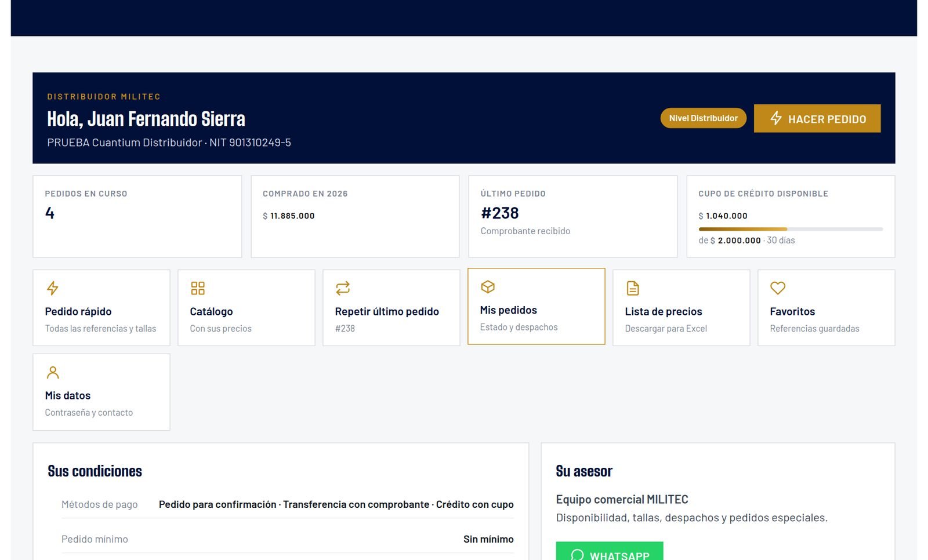Open the Pedidos en curso stat card
Screen dimensions: 928x560
[x=137, y=216]
